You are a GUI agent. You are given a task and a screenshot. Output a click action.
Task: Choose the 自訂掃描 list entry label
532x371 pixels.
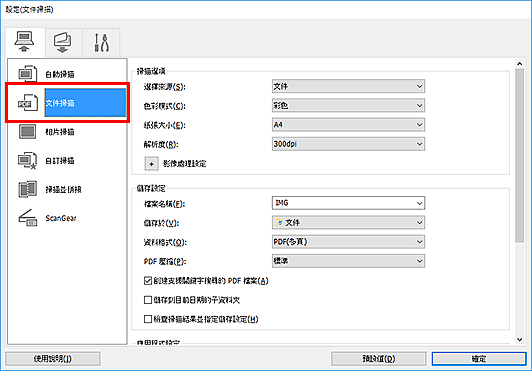pyautogui.click(x=60, y=161)
